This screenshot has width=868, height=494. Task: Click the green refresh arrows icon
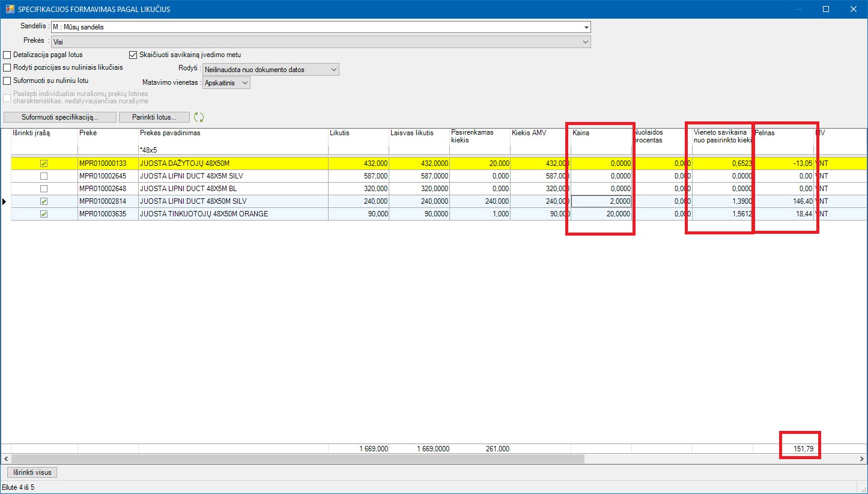pyautogui.click(x=199, y=117)
